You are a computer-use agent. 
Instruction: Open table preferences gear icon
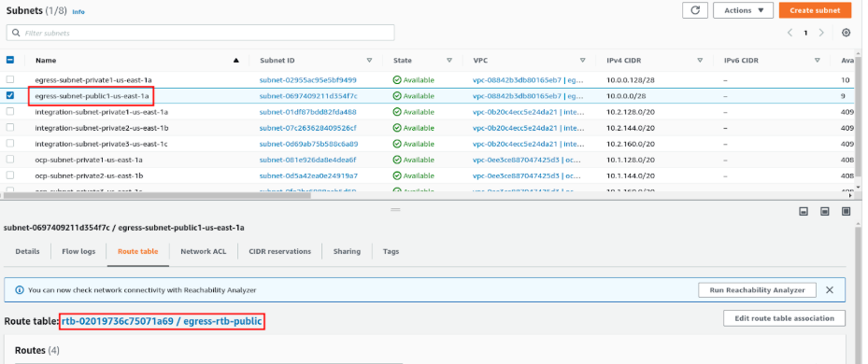click(x=846, y=33)
